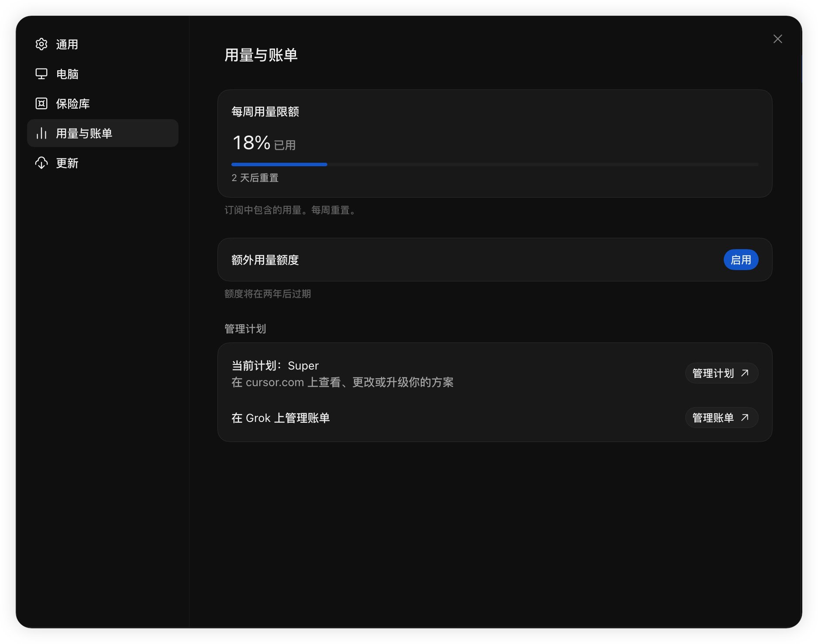This screenshot has height=644, width=818.
Task: Click the 2 天后重置 reset text
Action: [x=255, y=178]
